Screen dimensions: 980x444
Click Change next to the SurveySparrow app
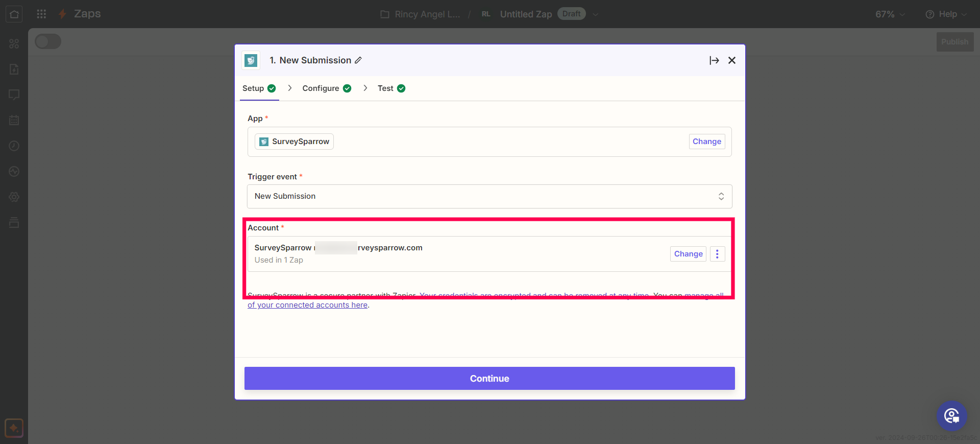pyautogui.click(x=706, y=142)
